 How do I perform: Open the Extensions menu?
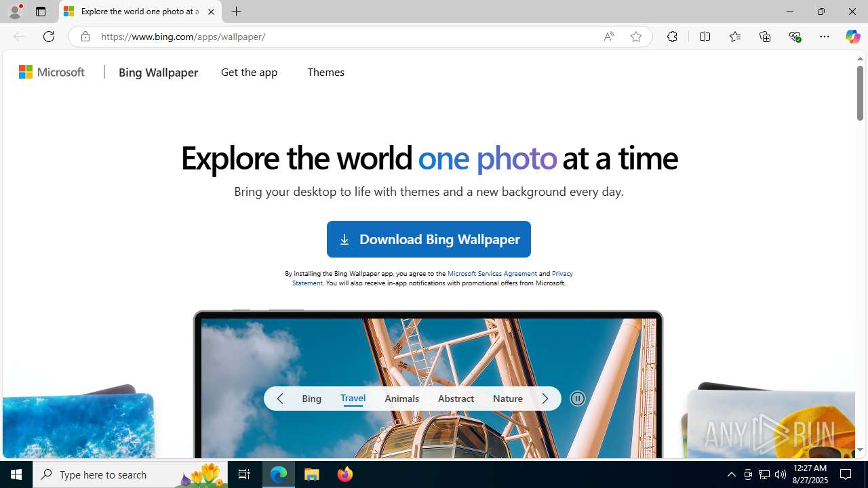672,37
